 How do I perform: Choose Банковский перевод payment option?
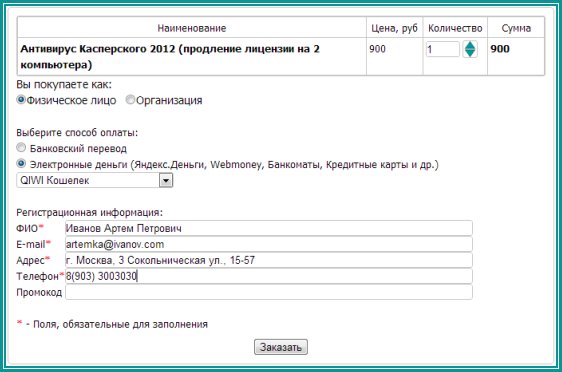pyautogui.click(x=21, y=148)
